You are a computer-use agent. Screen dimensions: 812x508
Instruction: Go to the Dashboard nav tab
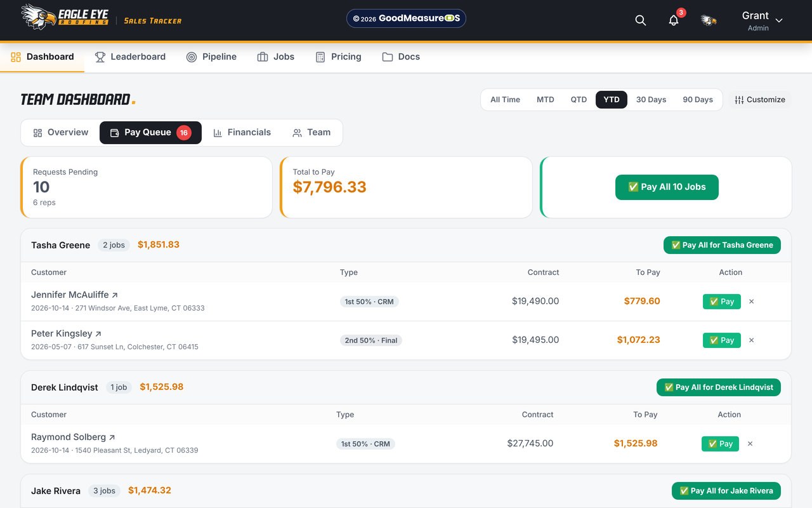click(42, 57)
